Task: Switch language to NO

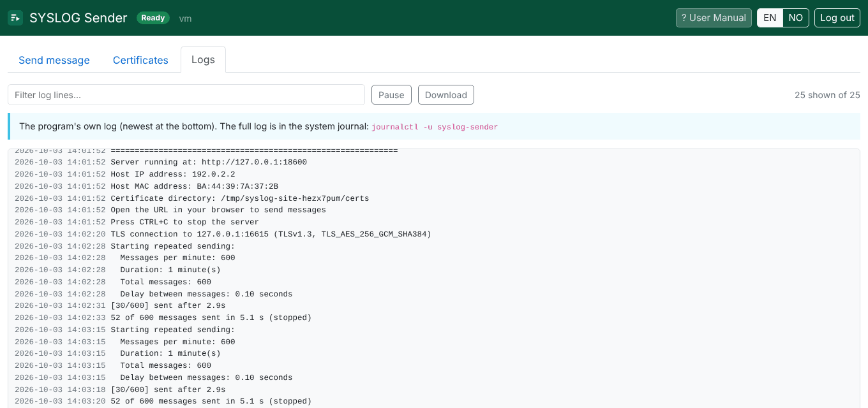Action: [x=796, y=18]
